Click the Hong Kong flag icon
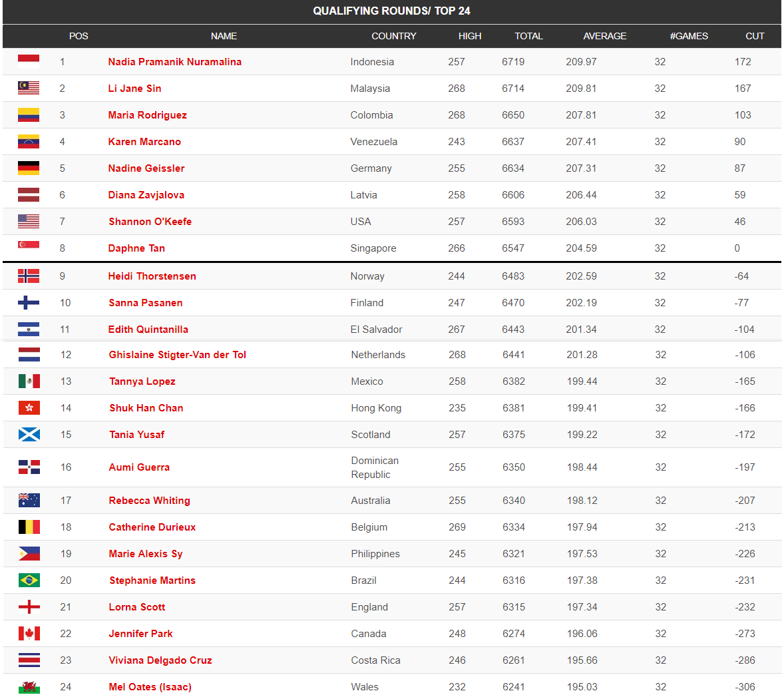This screenshot has height=699, width=784. point(29,407)
